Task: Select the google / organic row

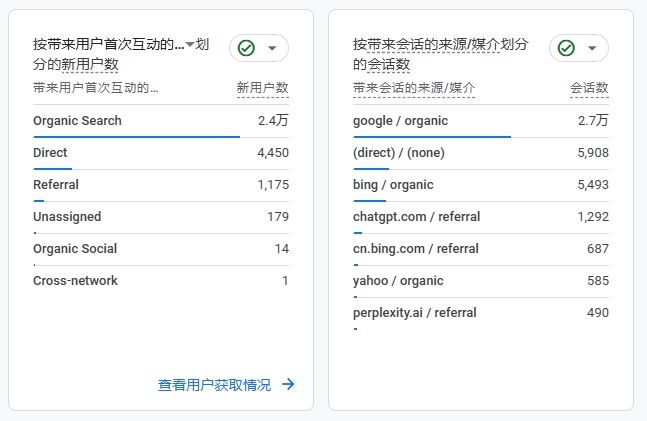Action: (481, 121)
